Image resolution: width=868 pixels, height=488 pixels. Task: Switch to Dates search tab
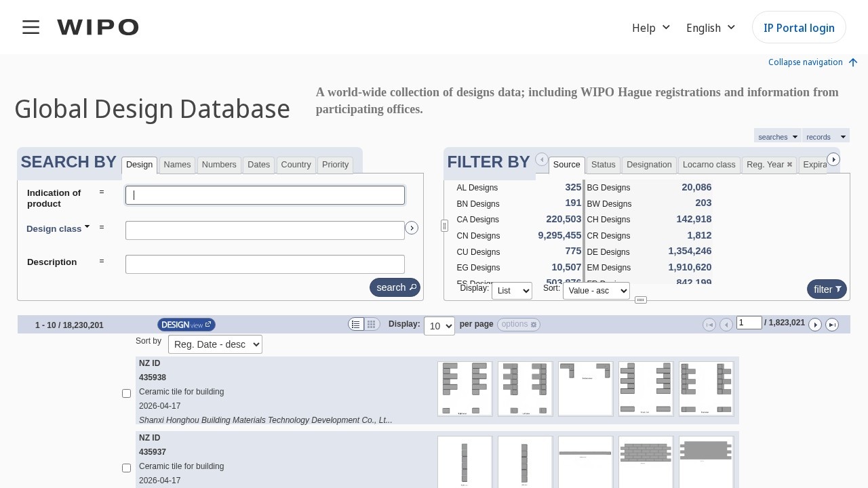[258, 165]
